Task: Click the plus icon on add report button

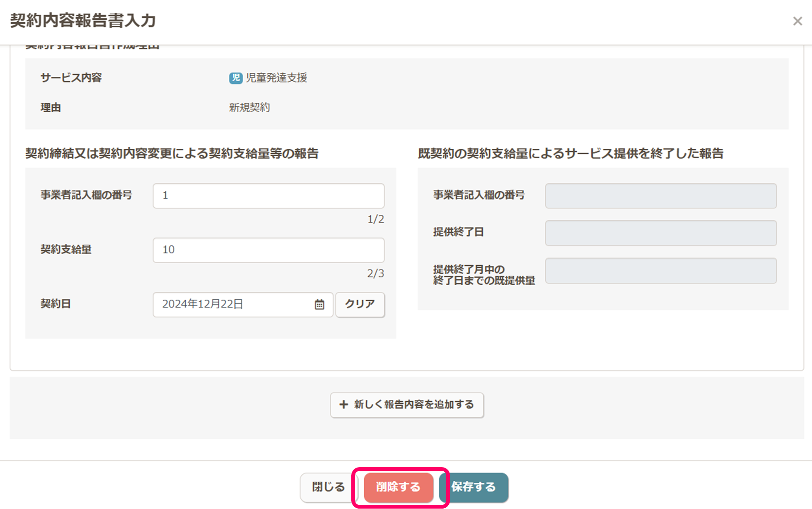Action: [x=343, y=405]
